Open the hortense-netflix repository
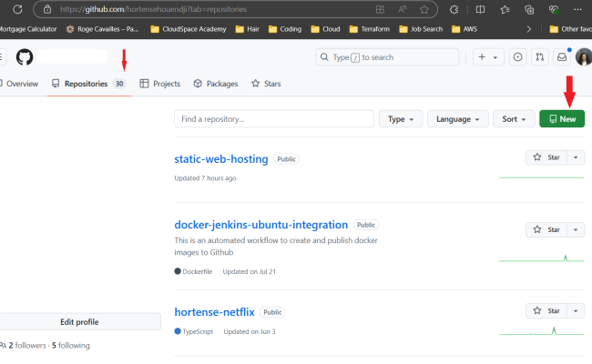The height and width of the screenshot is (364, 592). coord(214,312)
